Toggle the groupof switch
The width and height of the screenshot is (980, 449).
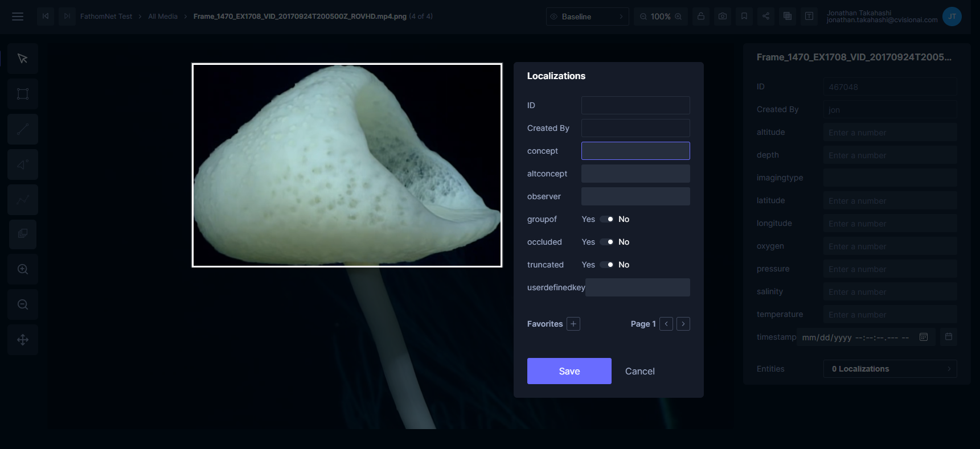pyautogui.click(x=606, y=219)
